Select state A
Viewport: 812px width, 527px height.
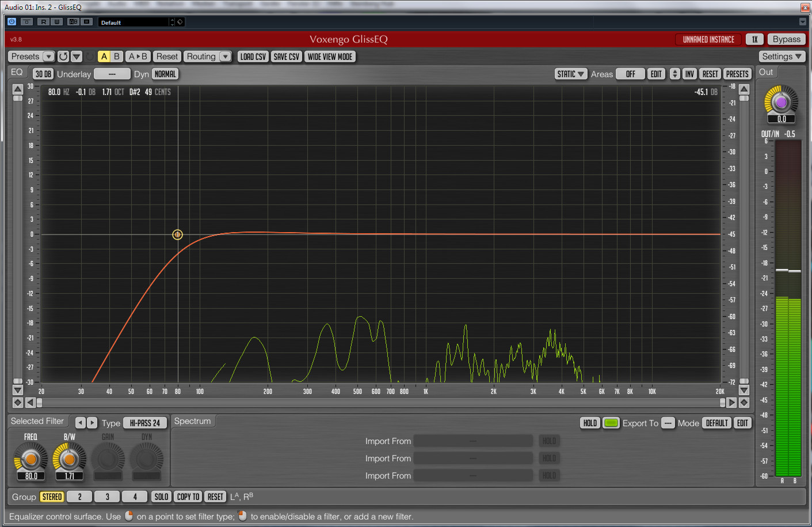coord(104,56)
